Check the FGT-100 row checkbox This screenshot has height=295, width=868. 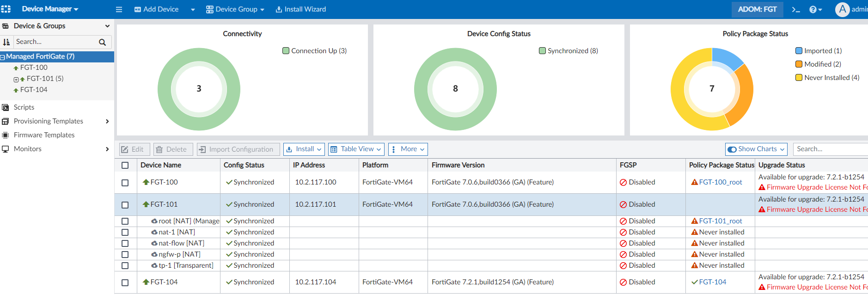pyautogui.click(x=125, y=183)
